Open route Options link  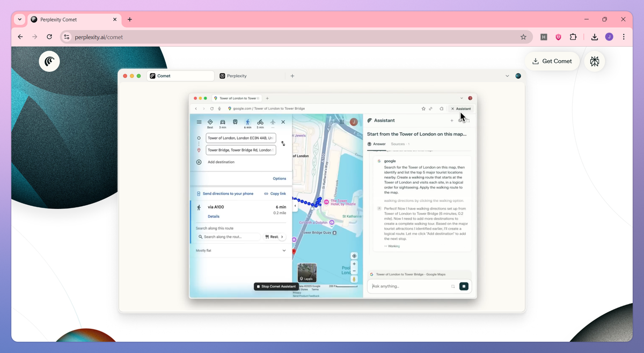(279, 178)
